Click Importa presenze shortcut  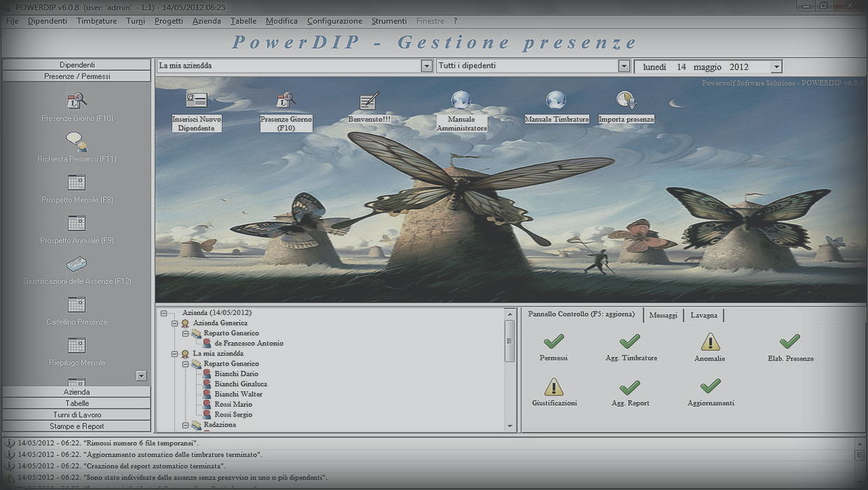tap(626, 108)
